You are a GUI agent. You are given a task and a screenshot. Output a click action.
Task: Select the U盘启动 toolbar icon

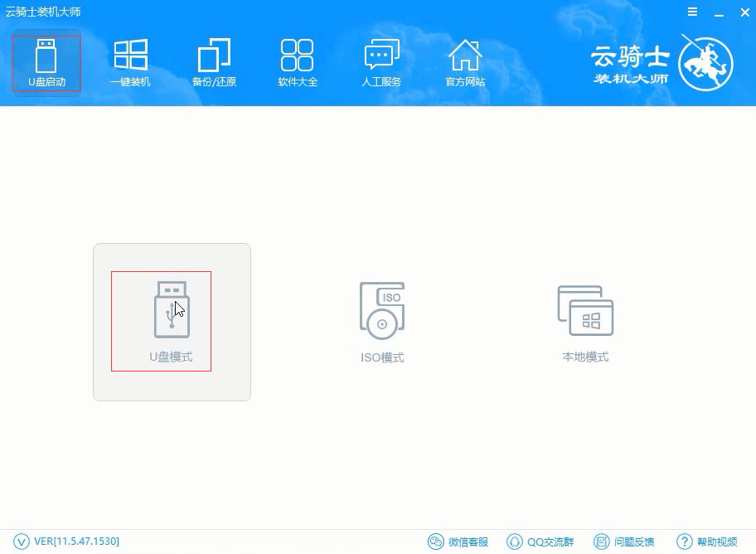click(x=46, y=61)
